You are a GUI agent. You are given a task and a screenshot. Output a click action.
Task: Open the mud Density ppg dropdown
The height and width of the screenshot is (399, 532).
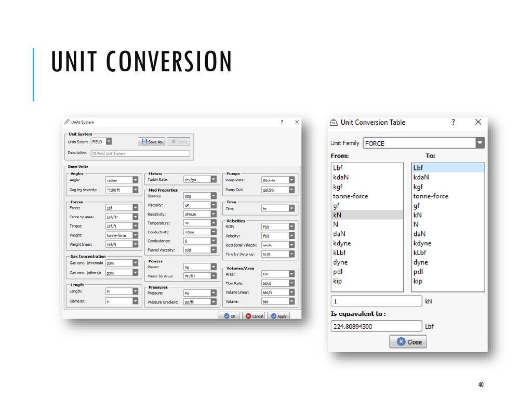pyautogui.click(x=214, y=196)
